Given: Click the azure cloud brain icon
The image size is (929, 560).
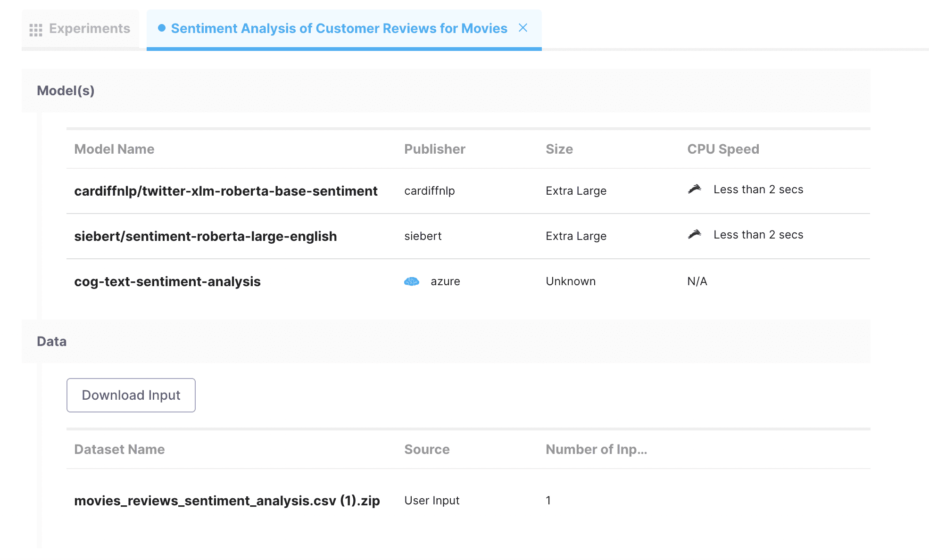Looking at the screenshot, I should click(412, 281).
